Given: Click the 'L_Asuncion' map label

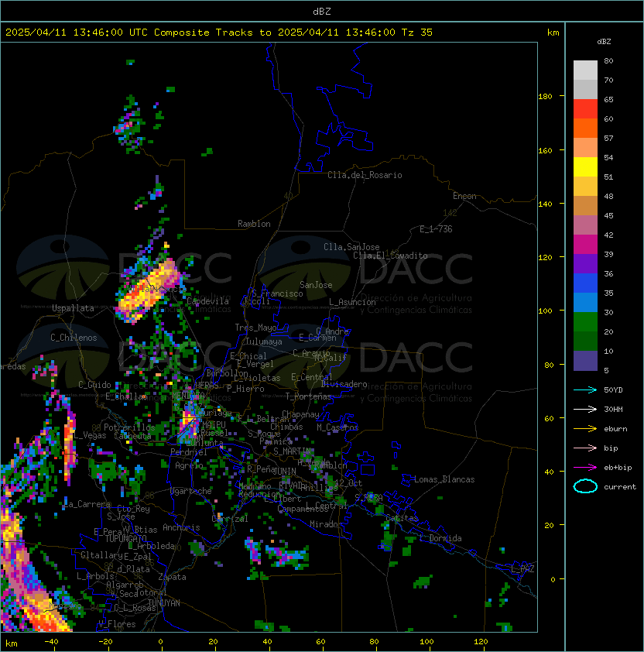Looking at the screenshot, I should tap(352, 302).
